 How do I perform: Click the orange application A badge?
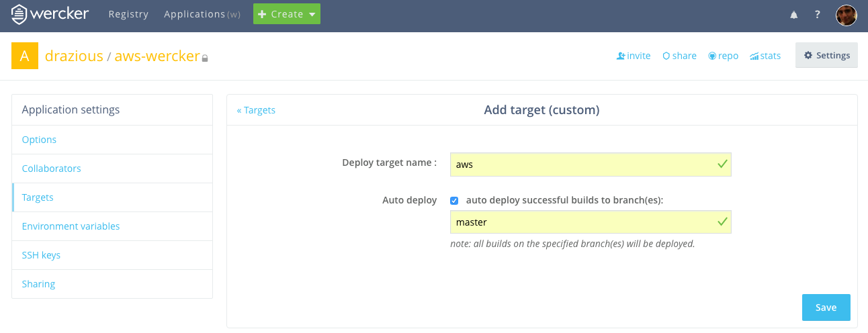[25, 56]
